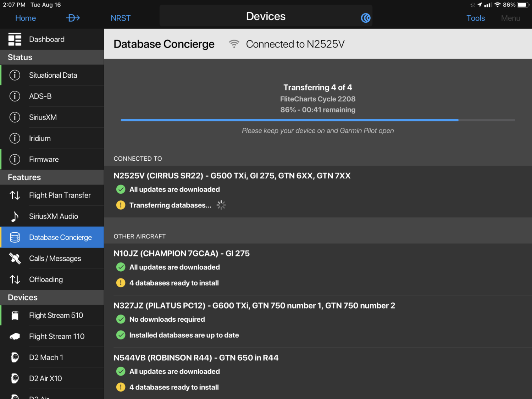Go to the Home screen
This screenshot has height=399, width=532.
[25, 18]
